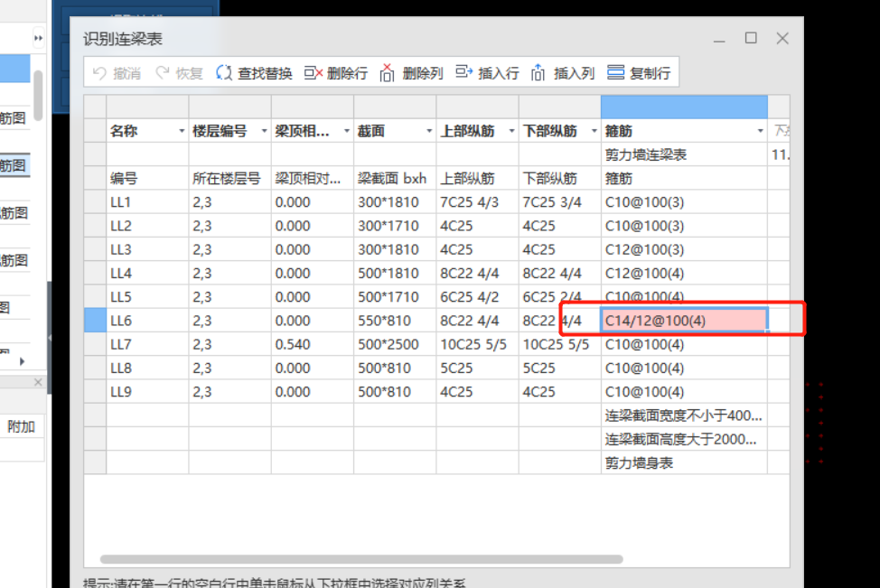This screenshot has height=588, width=880.
Task: Click LL8 name cell
Action: 147,368
